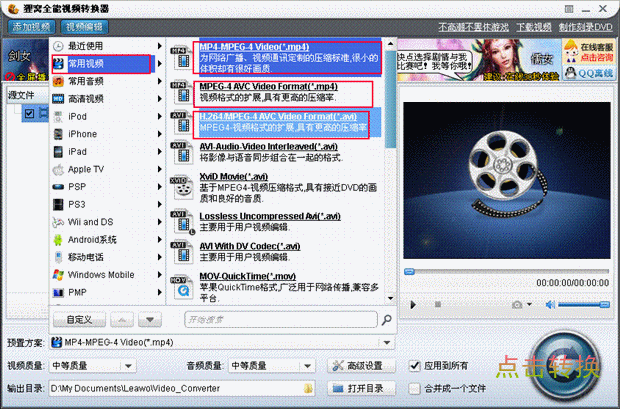
Task: Select 常用音频 category
Action: 107,81
